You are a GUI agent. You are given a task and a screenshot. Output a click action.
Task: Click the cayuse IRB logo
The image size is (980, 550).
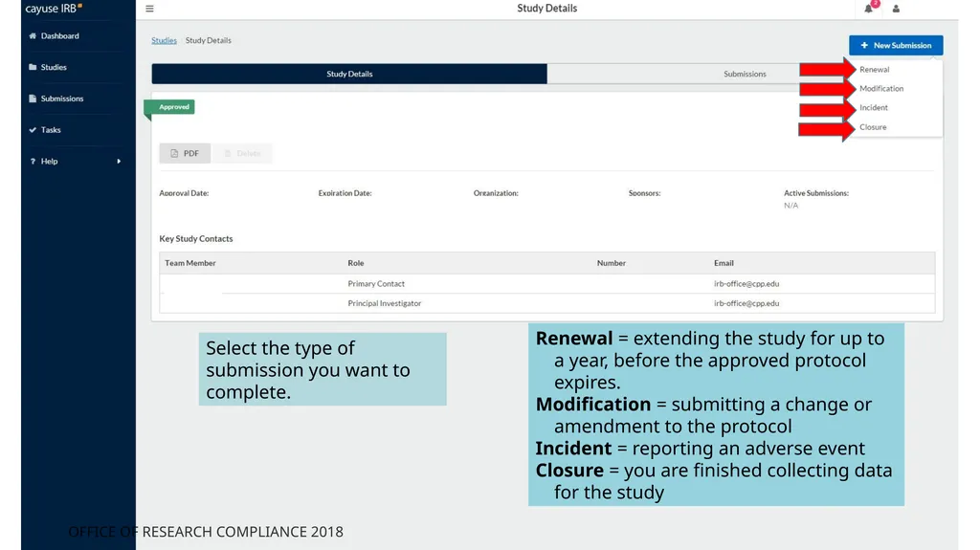point(54,9)
